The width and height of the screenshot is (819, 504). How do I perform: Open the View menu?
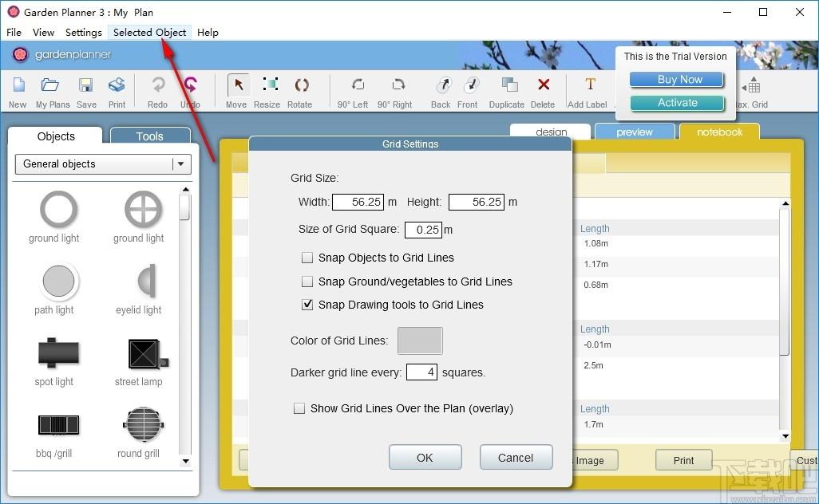43,33
